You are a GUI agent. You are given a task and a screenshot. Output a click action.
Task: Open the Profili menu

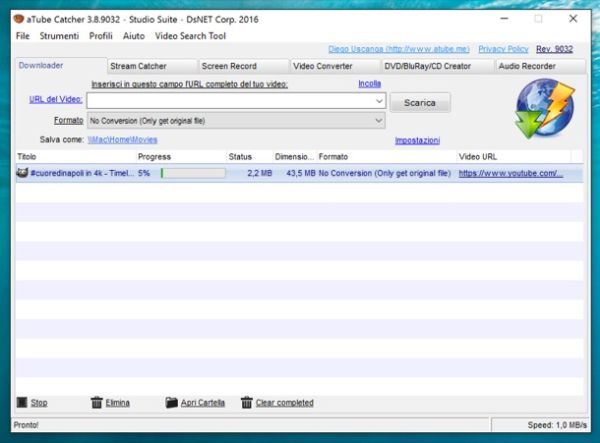[x=101, y=36]
